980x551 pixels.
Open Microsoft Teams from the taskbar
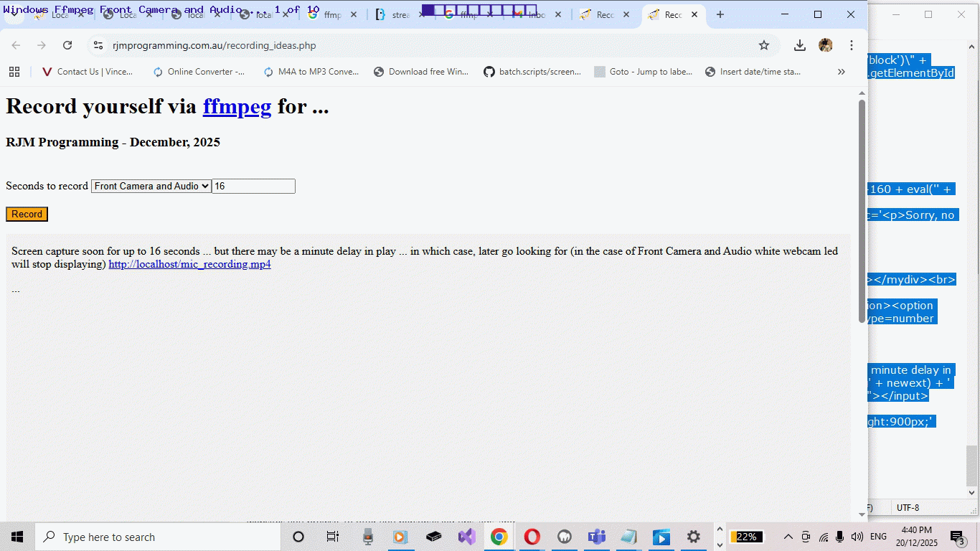[x=596, y=536]
